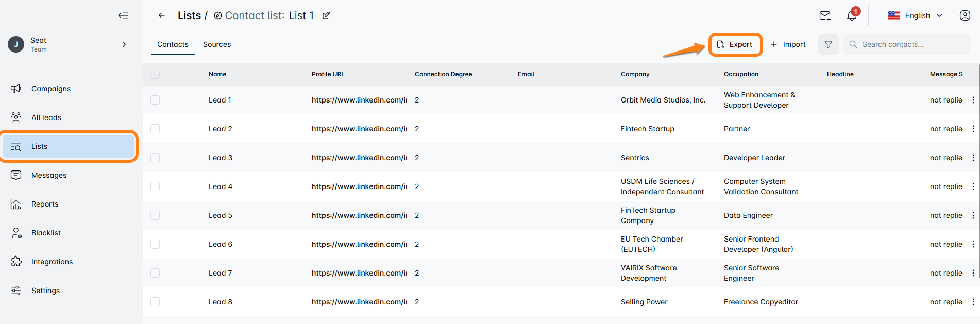This screenshot has width=980, height=324.
Task: Open the English language dropdown
Action: click(915, 15)
